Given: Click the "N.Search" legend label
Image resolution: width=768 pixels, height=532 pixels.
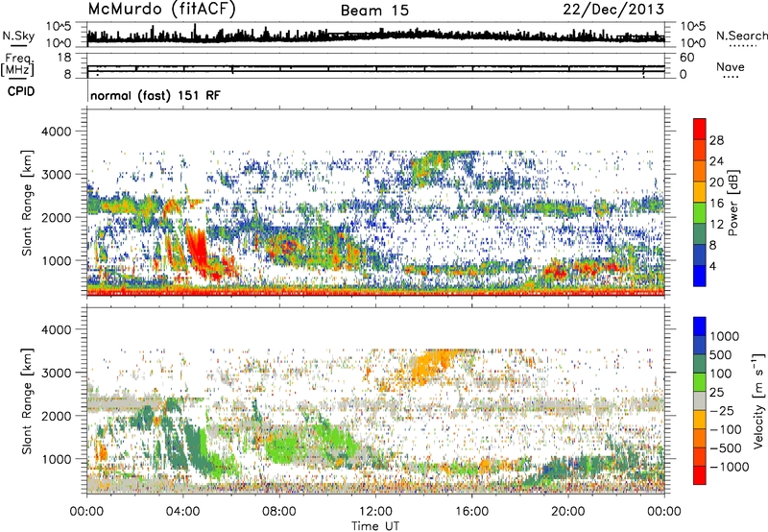Looking at the screenshot, I should click(x=741, y=36).
